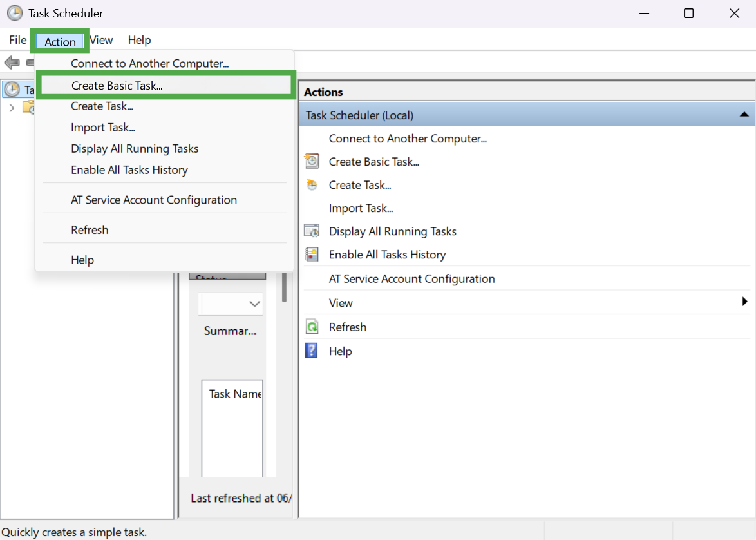756x540 pixels.
Task: Click the Back arrow toolbar icon
Action: click(12, 63)
